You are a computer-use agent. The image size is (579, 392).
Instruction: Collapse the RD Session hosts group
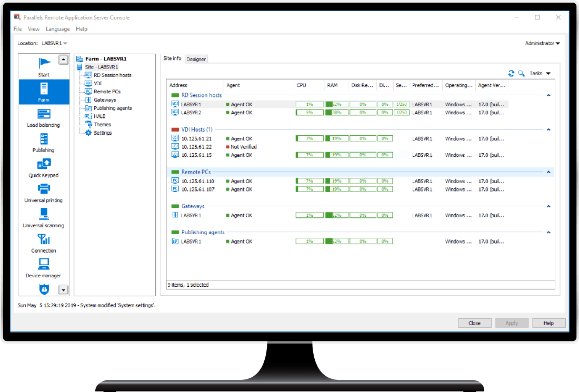click(x=547, y=95)
